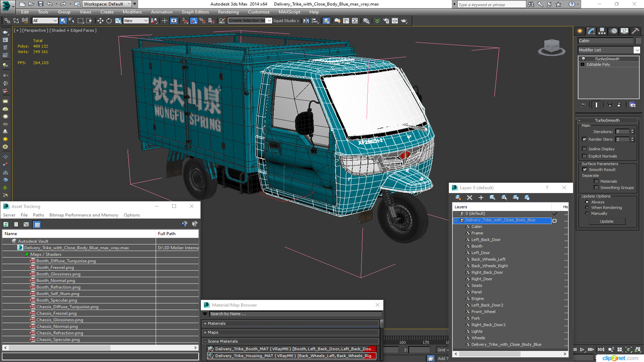The width and height of the screenshot is (644, 362).
Task: Click the Select and Link tool
Action: [x=7, y=21]
